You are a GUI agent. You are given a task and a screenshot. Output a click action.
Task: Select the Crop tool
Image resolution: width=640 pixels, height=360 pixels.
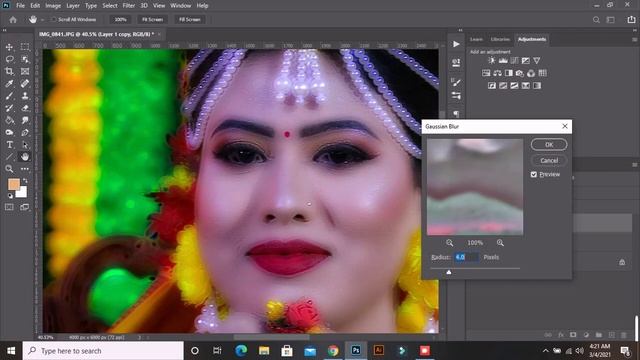click(9, 71)
